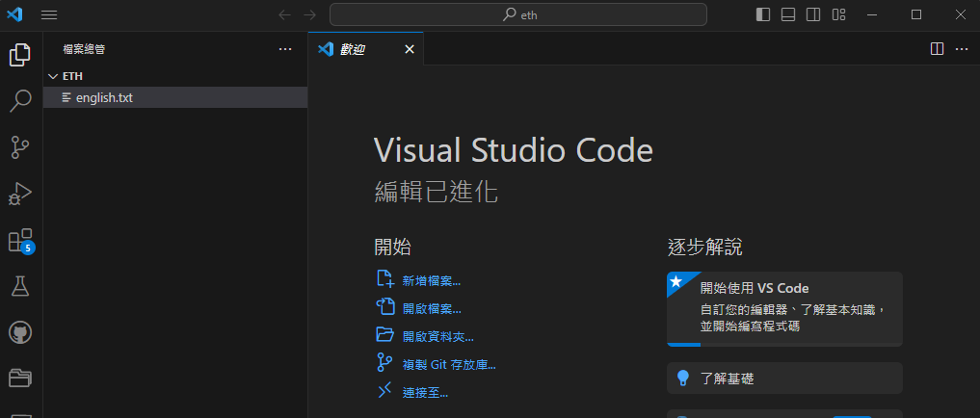Open the Testing flask view
The width and height of the screenshot is (980, 418).
coord(20,286)
